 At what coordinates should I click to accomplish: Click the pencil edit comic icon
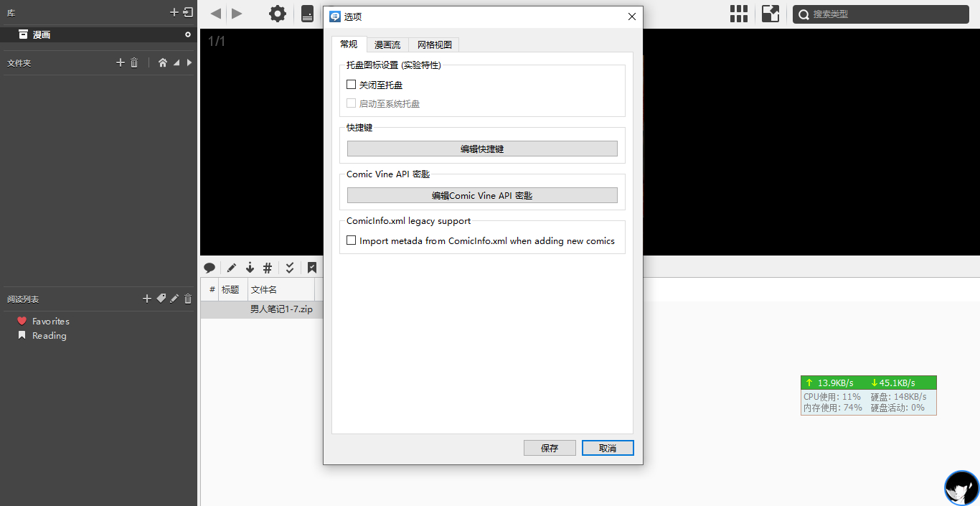[x=232, y=268]
